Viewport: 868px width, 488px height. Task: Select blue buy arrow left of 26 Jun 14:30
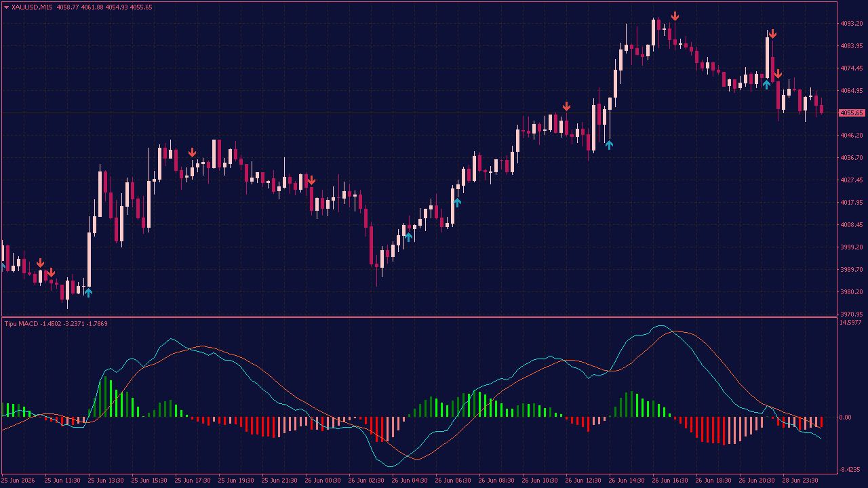(x=609, y=144)
